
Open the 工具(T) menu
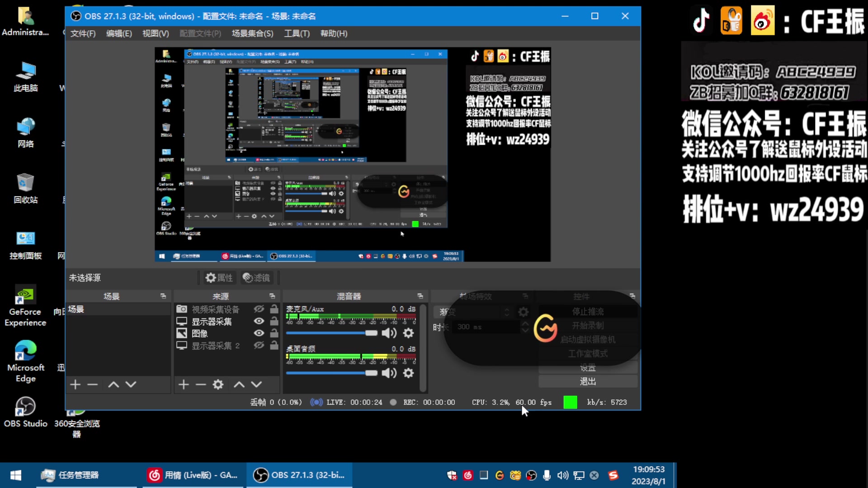click(x=297, y=33)
